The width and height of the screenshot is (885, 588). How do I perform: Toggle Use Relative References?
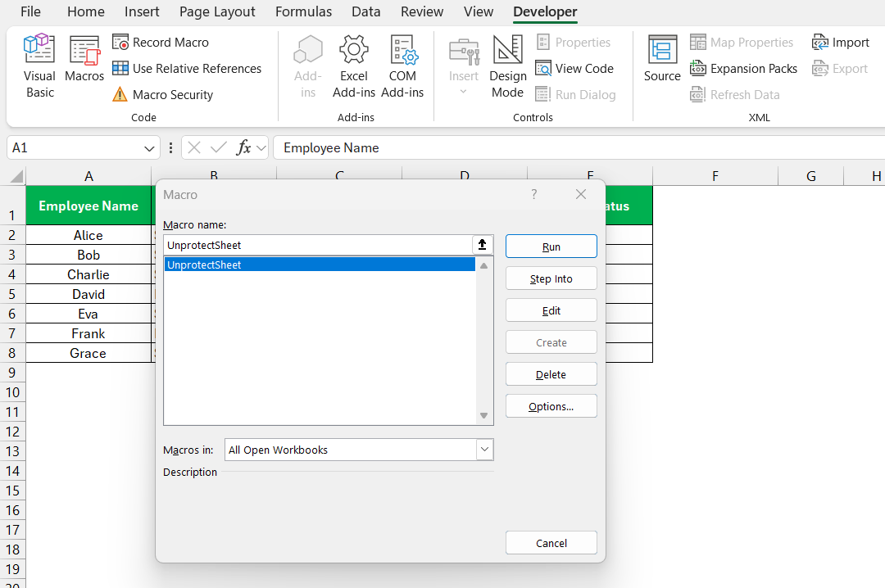coord(187,68)
